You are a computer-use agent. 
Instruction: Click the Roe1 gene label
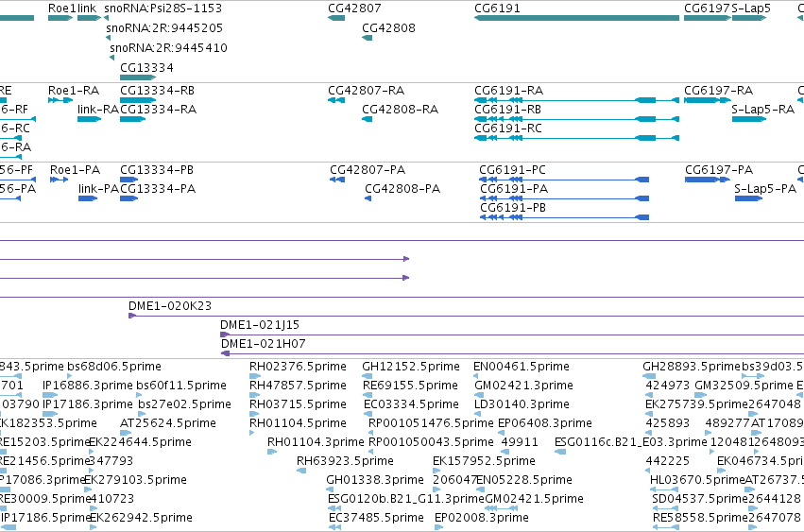[60, 9]
